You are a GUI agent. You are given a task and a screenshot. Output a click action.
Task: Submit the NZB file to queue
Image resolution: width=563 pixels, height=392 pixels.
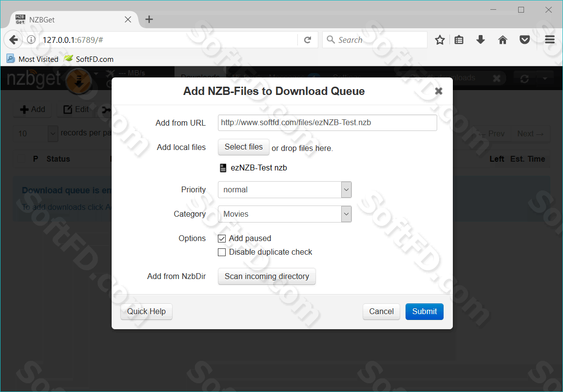tap(425, 311)
